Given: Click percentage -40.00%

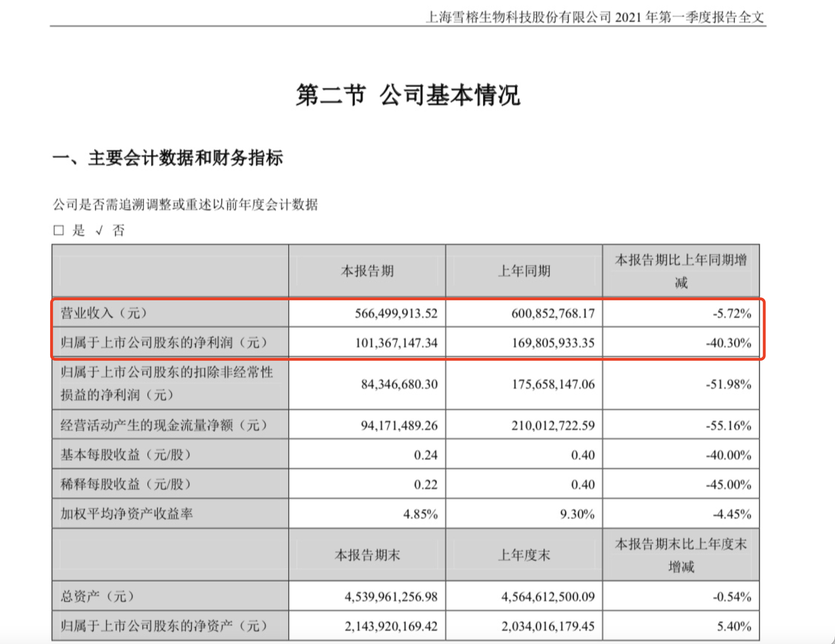Looking at the screenshot, I should coord(728,455).
